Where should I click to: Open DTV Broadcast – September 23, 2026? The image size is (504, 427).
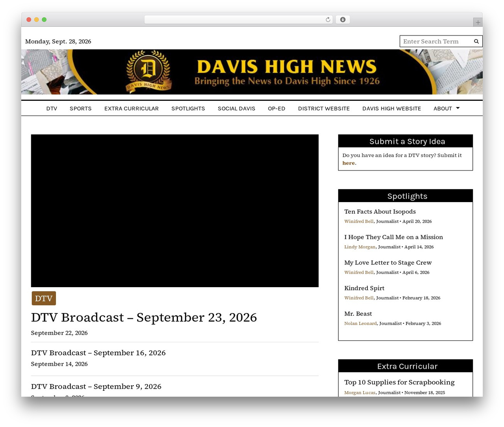pyautogui.click(x=144, y=317)
